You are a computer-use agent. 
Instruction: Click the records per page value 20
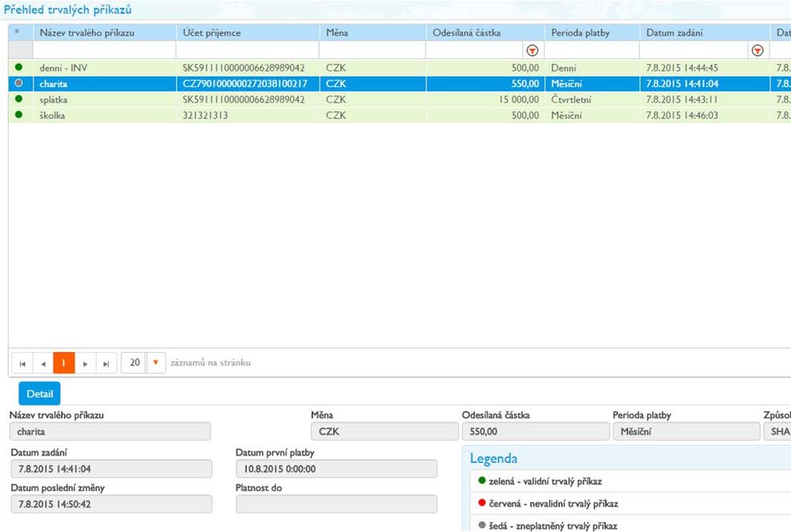pos(134,363)
